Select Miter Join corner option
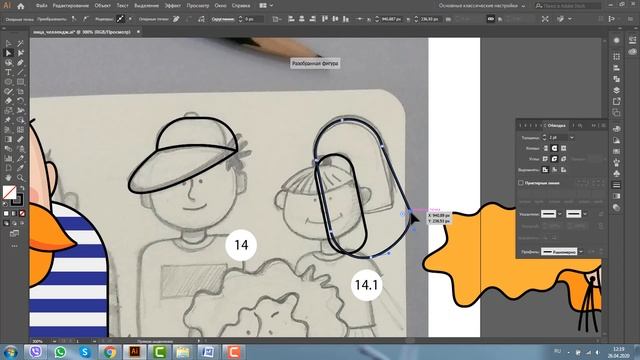Viewport: 640px width, 360px height. tap(545, 159)
